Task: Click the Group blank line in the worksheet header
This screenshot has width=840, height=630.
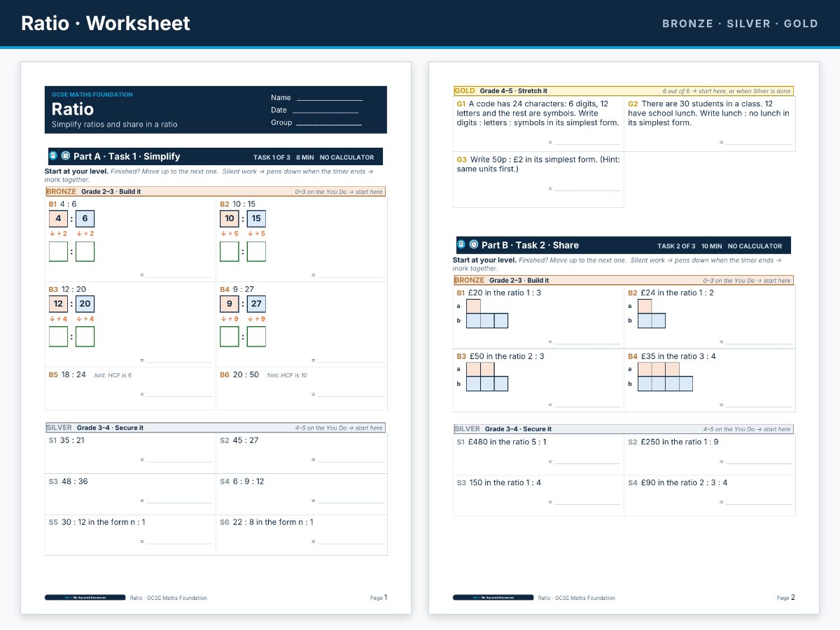Action: tap(329, 123)
